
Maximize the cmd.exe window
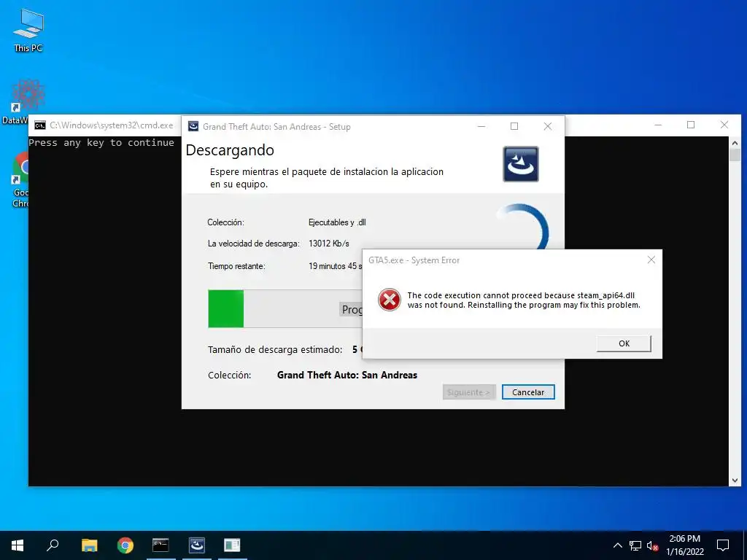coord(691,125)
